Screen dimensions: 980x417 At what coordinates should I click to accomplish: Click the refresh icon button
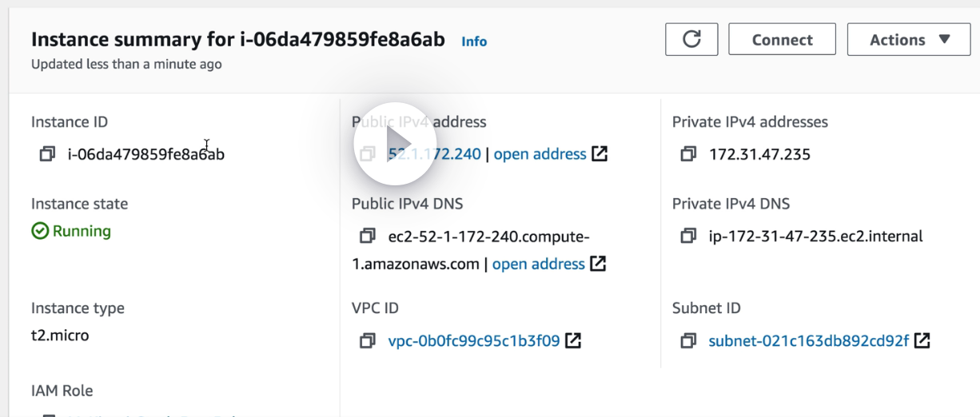(691, 40)
